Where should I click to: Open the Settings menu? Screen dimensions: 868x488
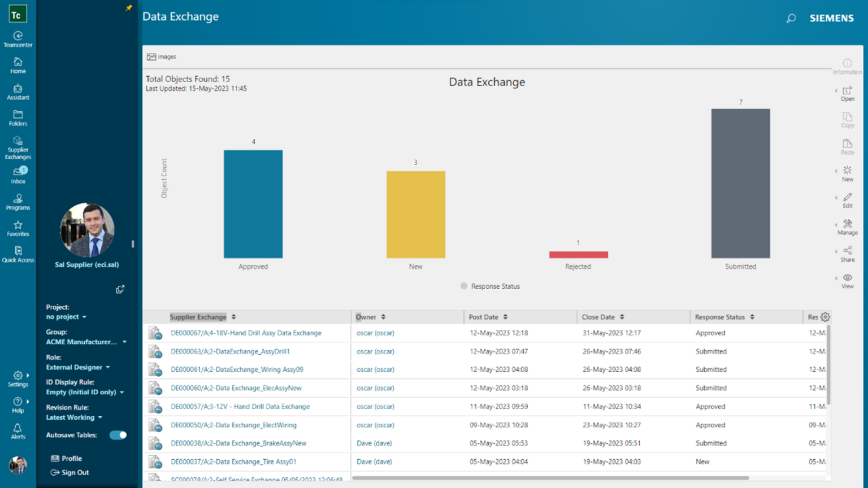point(18,379)
